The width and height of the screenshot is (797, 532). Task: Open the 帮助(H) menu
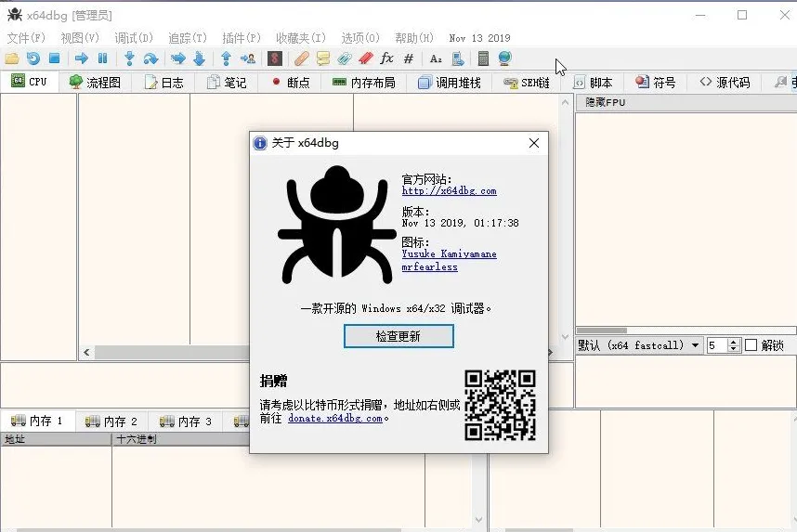(414, 38)
